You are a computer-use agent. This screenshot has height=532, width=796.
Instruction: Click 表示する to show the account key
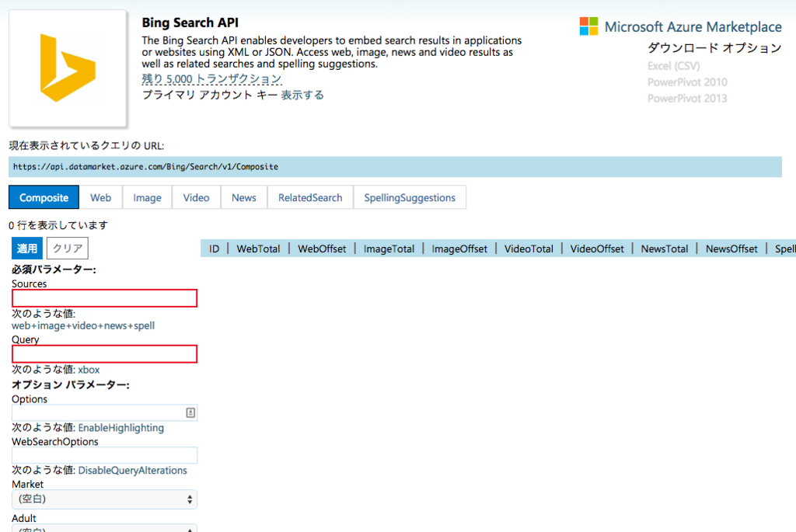[x=302, y=95]
